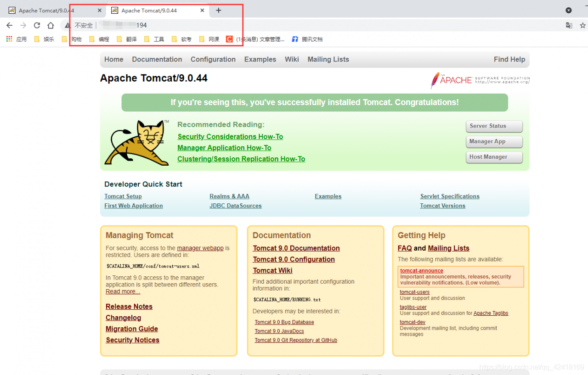The width and height of the screenshot is (588, 375).
Task: Open the Tomcat 9.0 JavaDocs link
Action: [279, 331]
